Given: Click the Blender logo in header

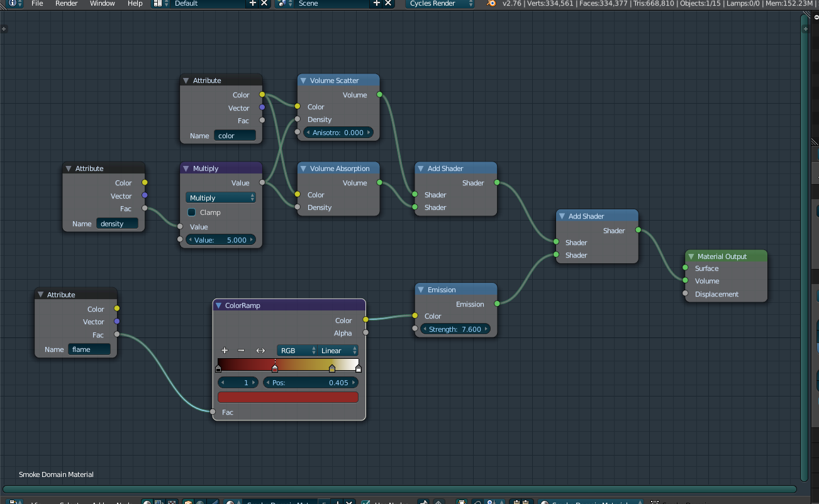Looking at the screenshot, I should click(491, 3).
